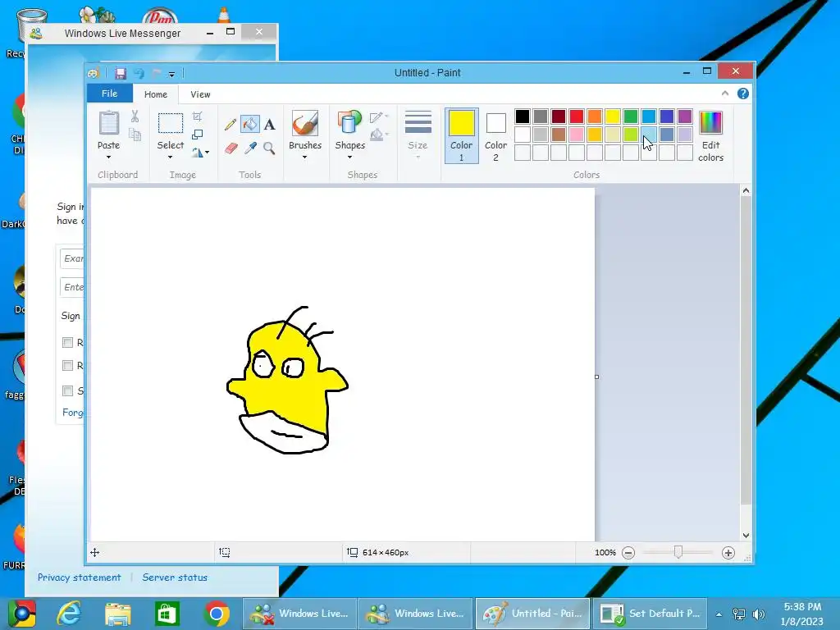The height and width of the screenshot is (630, 840).
Task: Pick the red color swatch
Action: coord(577,116)
